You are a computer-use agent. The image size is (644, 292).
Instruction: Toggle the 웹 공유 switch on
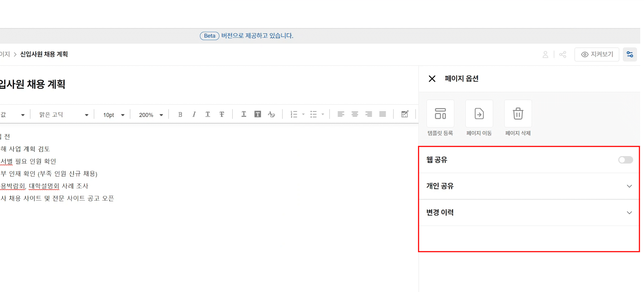(625, 160)
